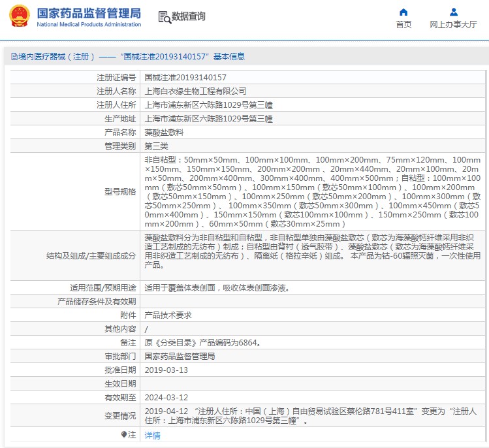Click the 附件 row label

pos(128,315)
